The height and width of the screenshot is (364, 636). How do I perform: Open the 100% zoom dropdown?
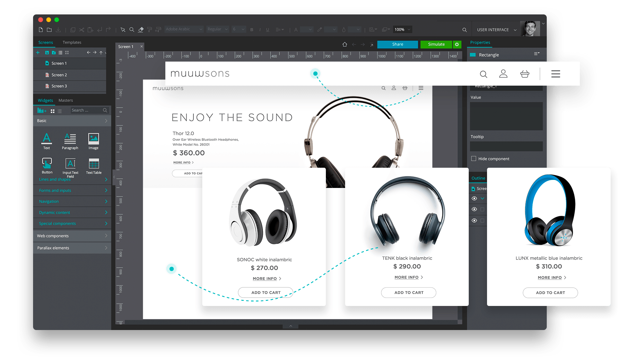pos(403,30)
